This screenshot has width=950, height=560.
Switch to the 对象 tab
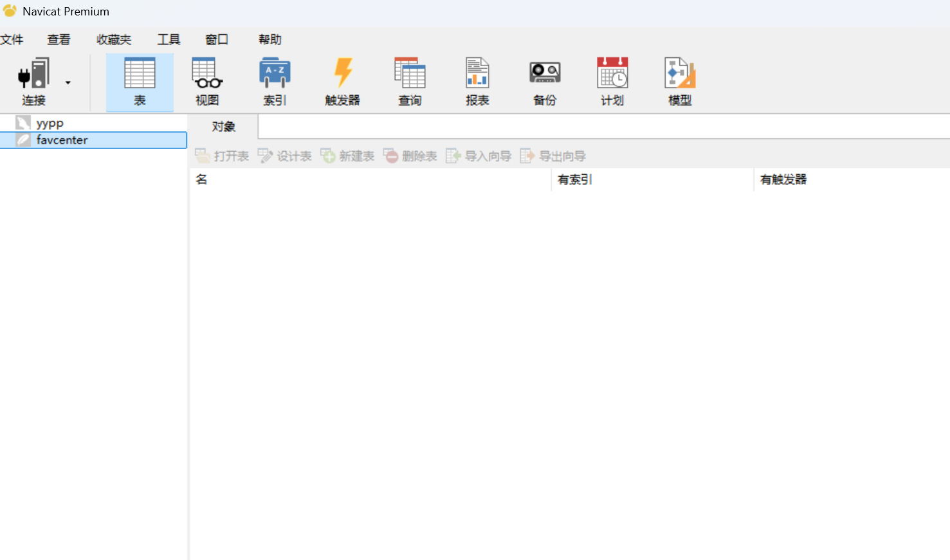click(x=223, y=127)
